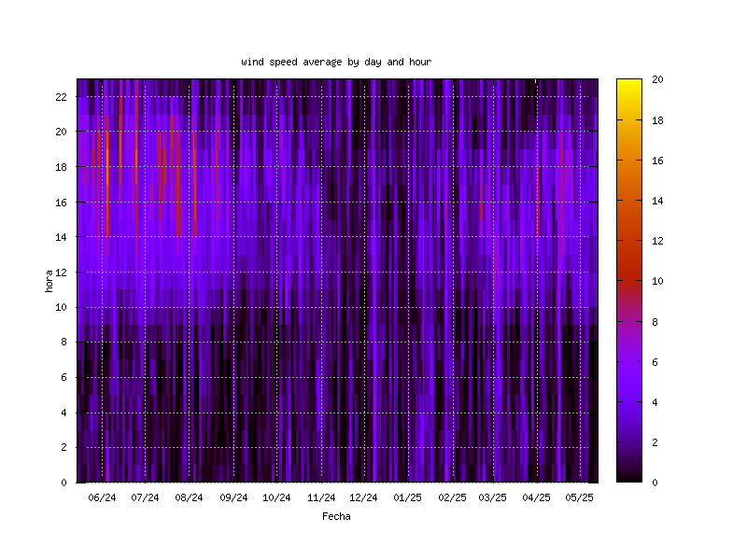Click the x-axis date label '04/25'

pyautogui.click(x=536, y=497)
